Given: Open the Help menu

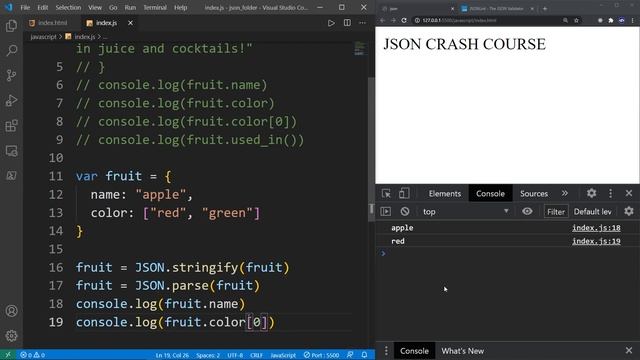Looking at the screenshot, I should point(180,7).
